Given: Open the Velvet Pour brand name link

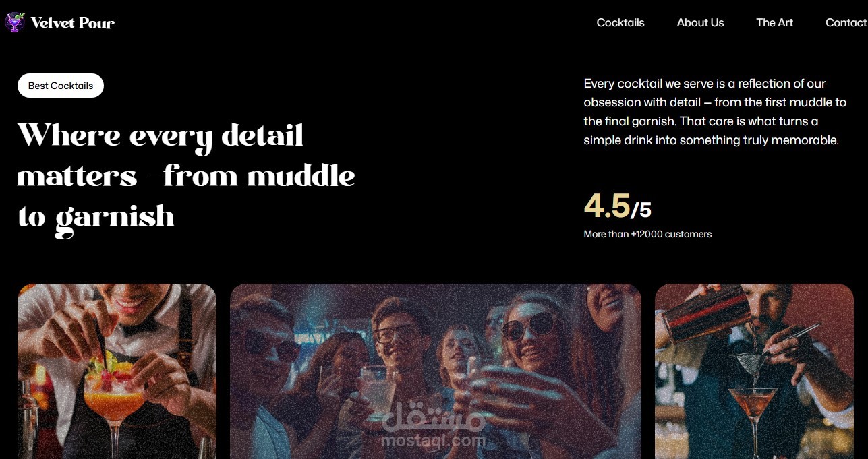Looking at the screenshot, I should click(x=72, y=23).
